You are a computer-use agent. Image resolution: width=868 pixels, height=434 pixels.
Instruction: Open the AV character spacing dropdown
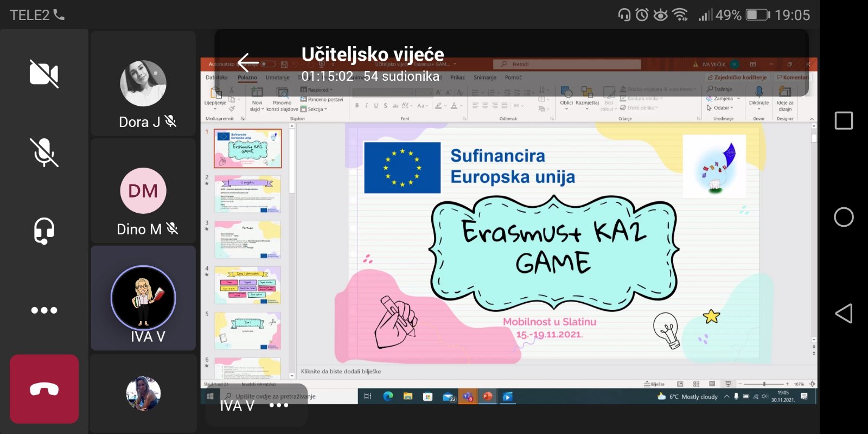point(407,106)
